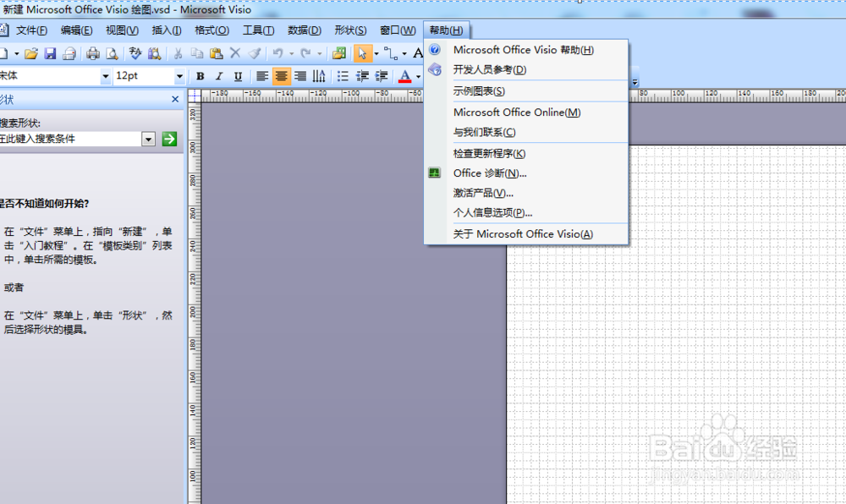
Task: Choose 个人信息选项(P)... menu item
Action: coord(526,212)
